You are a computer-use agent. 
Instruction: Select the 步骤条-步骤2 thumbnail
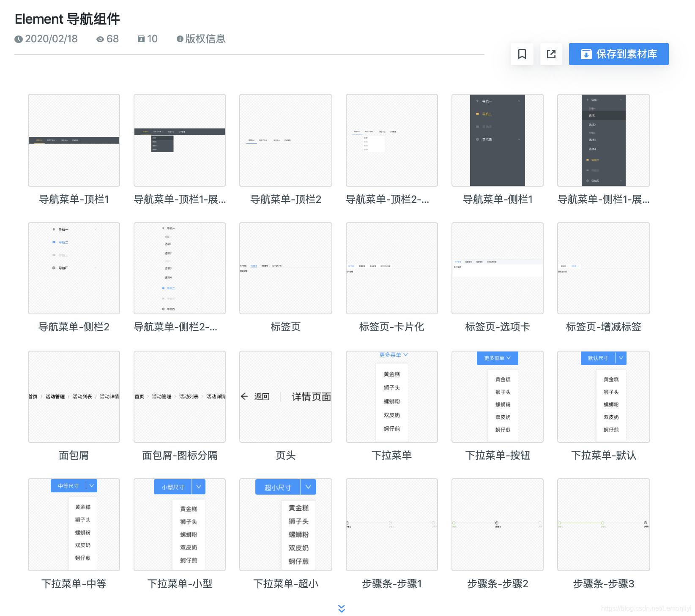(498, 525)
